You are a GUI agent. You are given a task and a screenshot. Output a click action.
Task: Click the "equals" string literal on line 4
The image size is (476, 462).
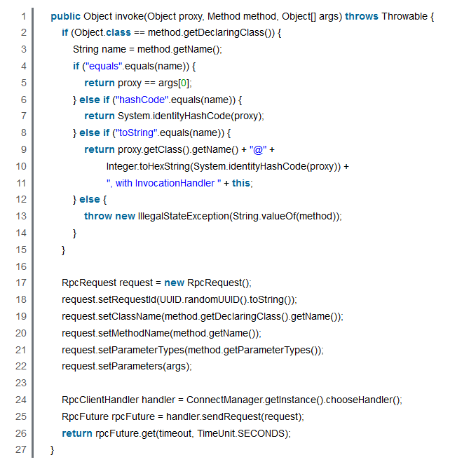click(104, 66)
